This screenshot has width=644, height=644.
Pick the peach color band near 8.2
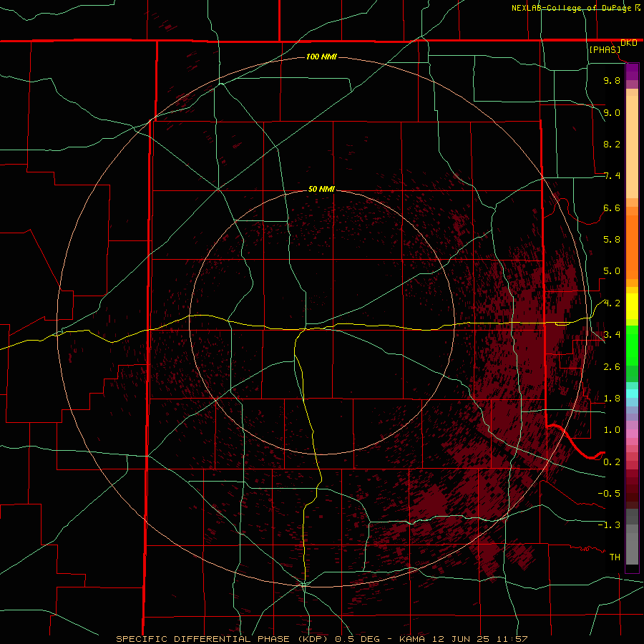coord(632,147)
